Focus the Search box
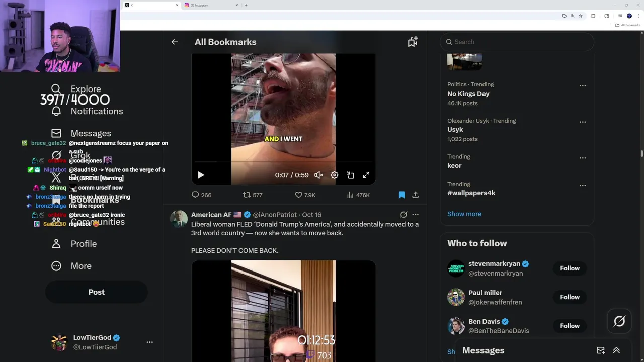Screen dimensions: 644x362 517,42
